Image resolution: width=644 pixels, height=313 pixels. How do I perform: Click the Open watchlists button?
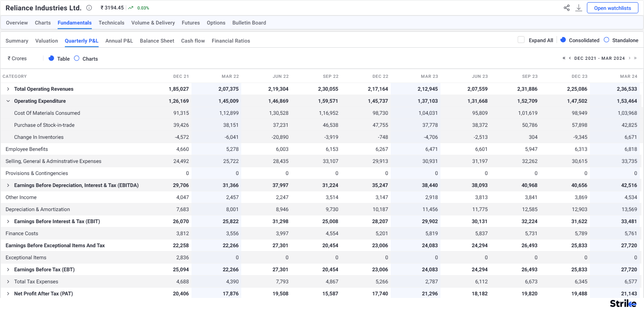click(612, 8)
